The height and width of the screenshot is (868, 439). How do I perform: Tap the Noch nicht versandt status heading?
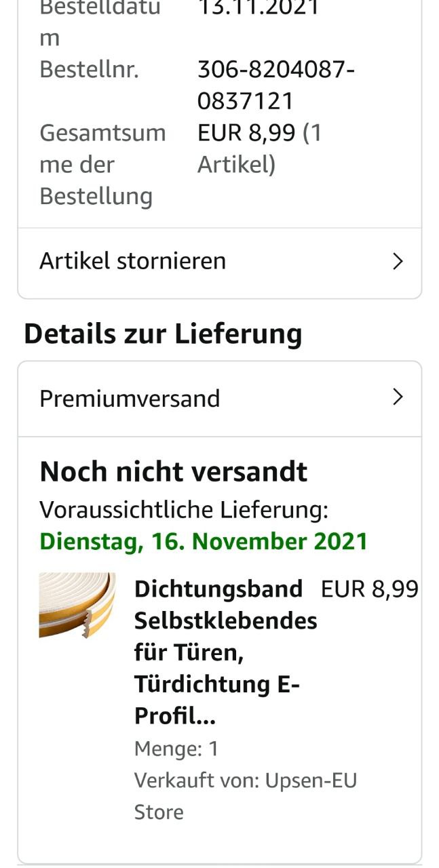click(x=173, y=472)
